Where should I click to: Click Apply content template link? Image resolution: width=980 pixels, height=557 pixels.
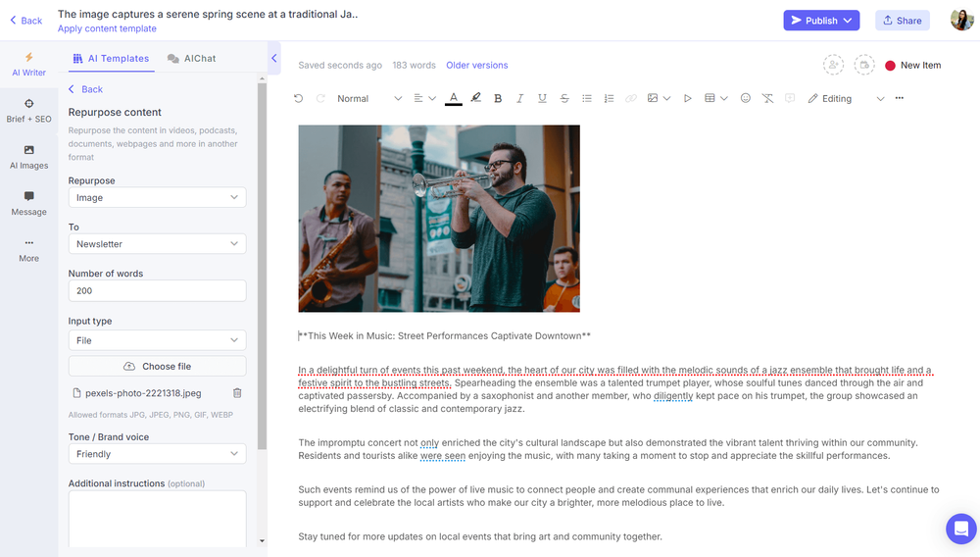107,28
